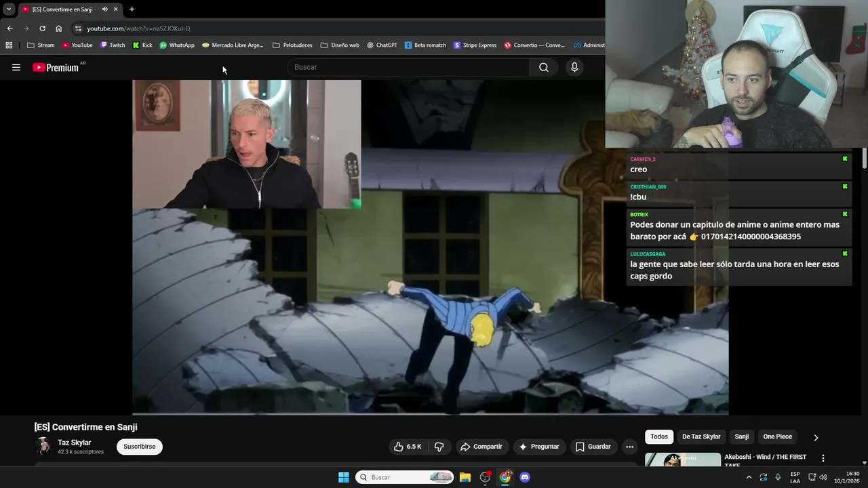Select the One Piece filter chip
The height and width of the screenshot is (488, 868).
(778, 436)
